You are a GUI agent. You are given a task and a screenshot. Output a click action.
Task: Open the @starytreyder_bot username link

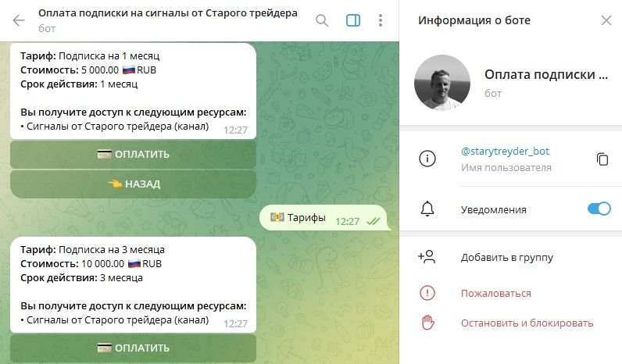(505, 151)
